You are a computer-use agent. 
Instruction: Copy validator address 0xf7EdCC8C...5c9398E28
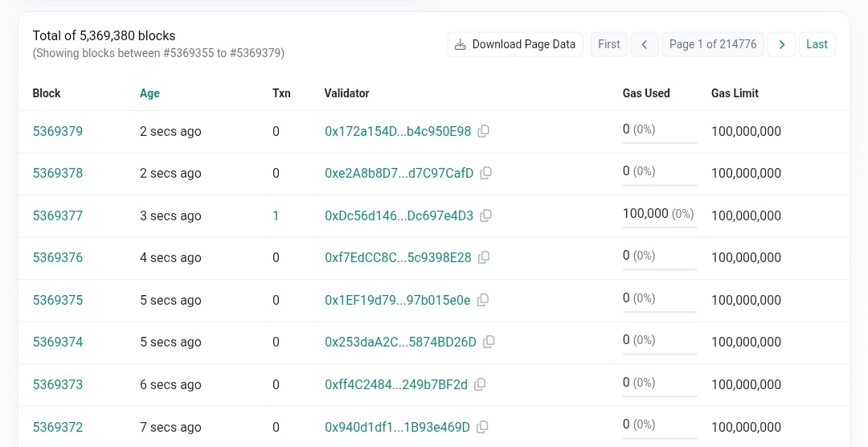484,257
